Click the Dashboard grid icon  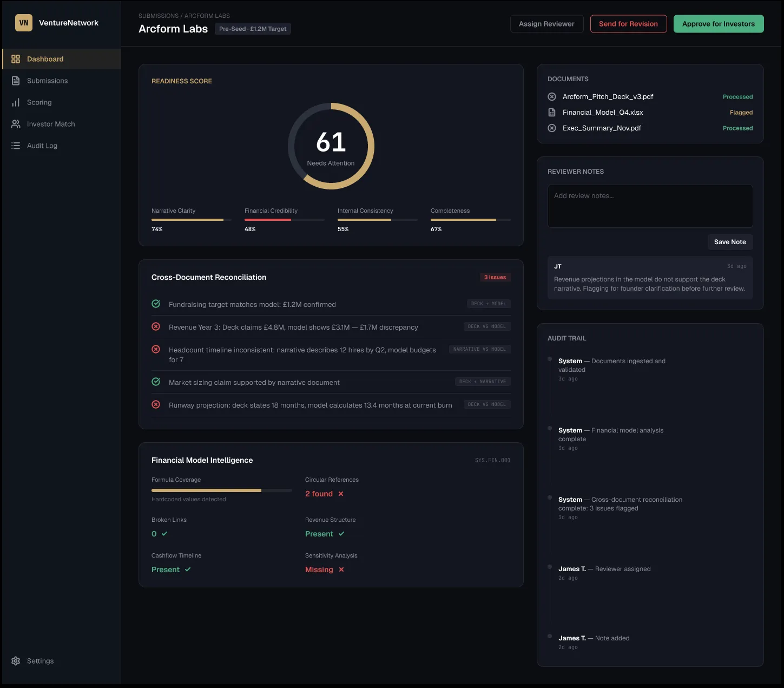click(x=16, y=59)
